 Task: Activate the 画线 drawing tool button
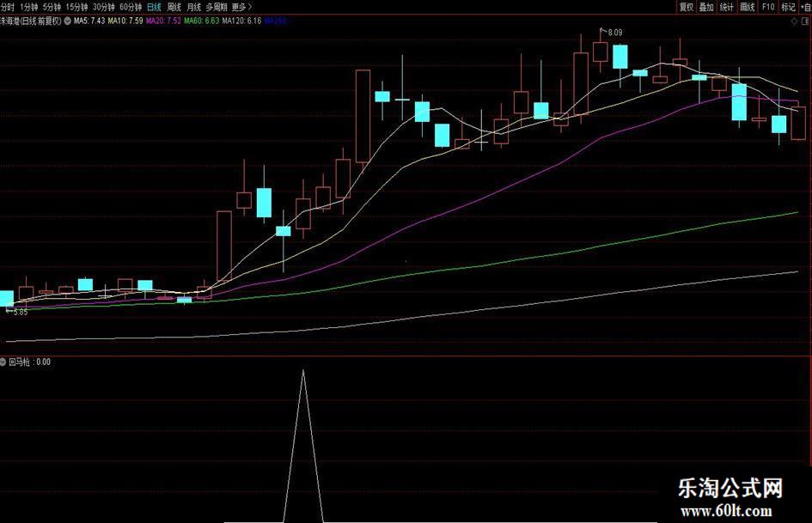pos(748,7)
